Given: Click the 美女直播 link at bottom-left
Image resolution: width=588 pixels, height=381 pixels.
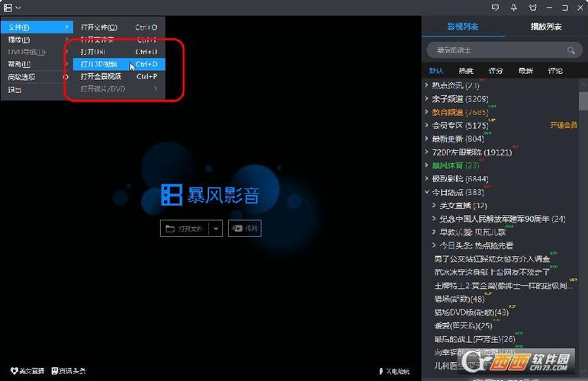Looking at the screenshot, I should (27, 371).
